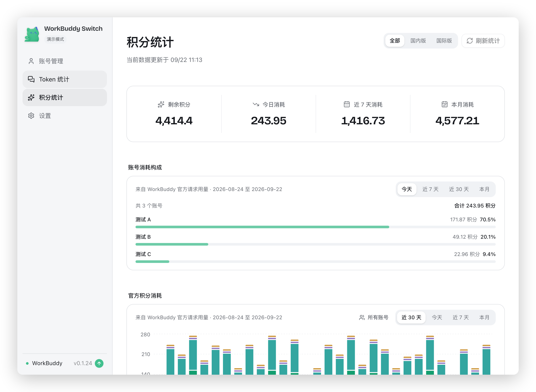536x392 pixels.
Task: Click the 测试 C account label
Action: point(143,254)
